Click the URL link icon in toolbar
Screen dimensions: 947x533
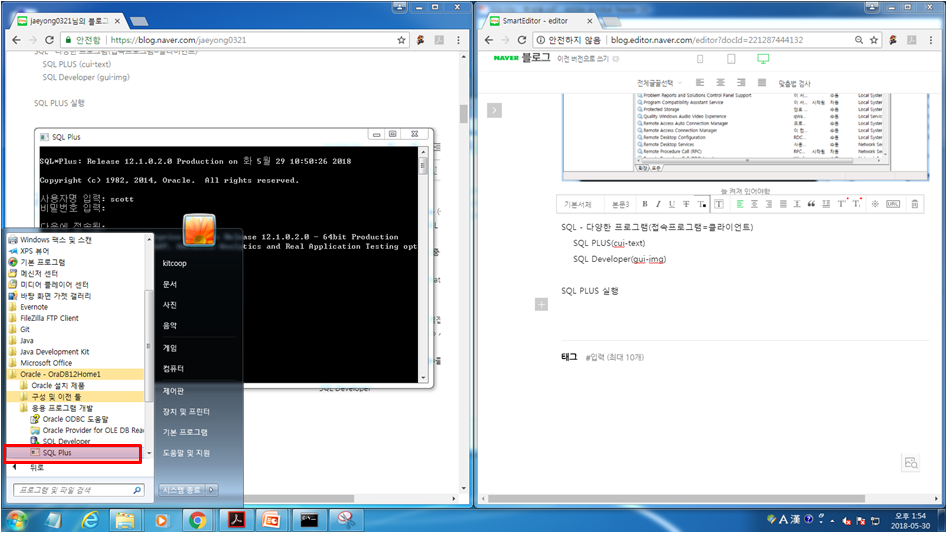point(893,204)
